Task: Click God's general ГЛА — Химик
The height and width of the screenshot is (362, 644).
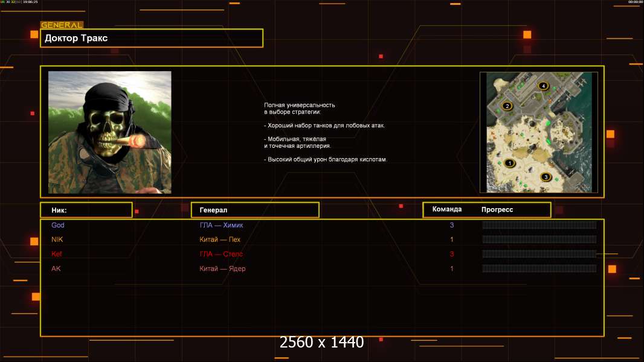Action: point(222,225)
